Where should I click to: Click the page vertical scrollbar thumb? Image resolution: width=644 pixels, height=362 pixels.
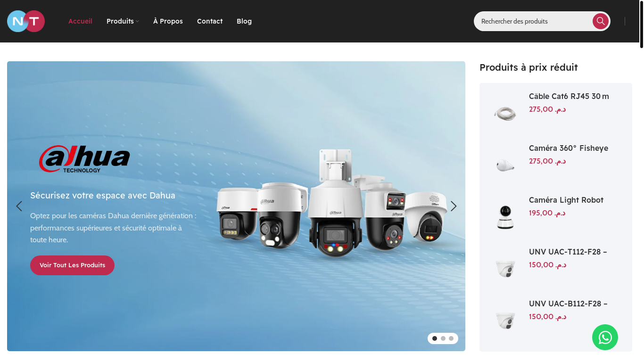pyautogui.click(x=642, y=25)
